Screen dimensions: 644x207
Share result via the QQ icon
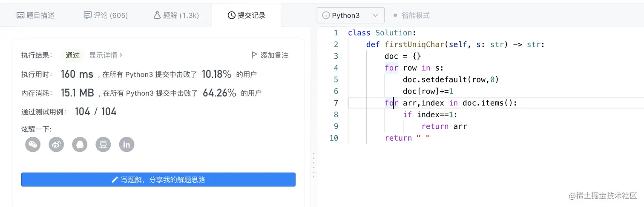(80, 145)
